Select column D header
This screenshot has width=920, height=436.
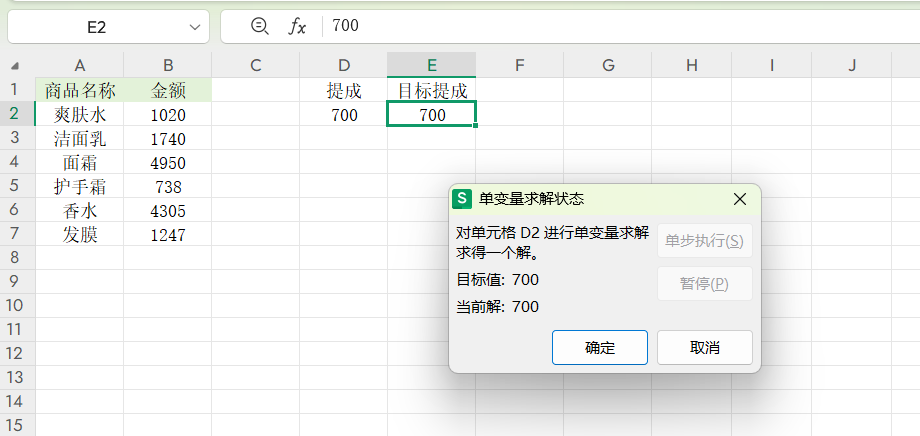344,65
